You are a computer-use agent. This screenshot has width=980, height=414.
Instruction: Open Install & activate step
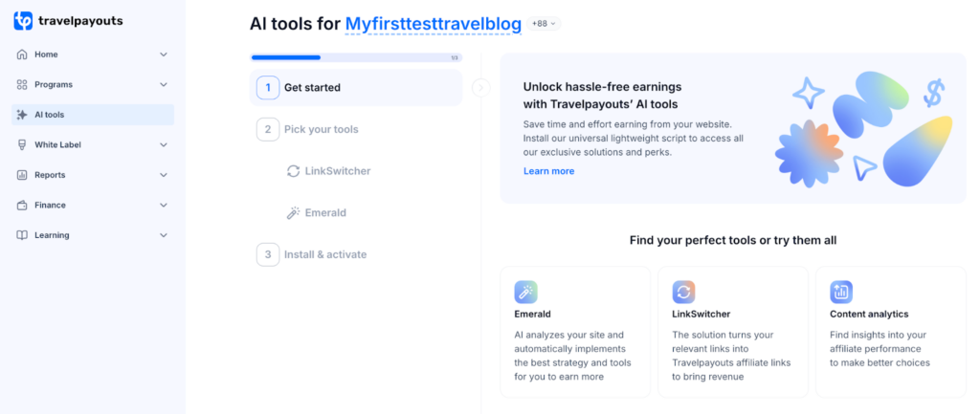pyautogui.click(x=324, y=254)
